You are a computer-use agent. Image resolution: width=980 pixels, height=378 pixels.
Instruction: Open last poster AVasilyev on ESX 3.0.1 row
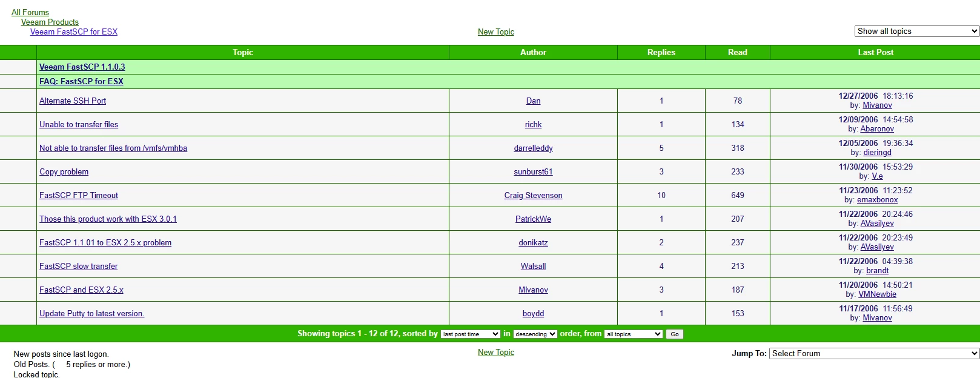point(877,224)
